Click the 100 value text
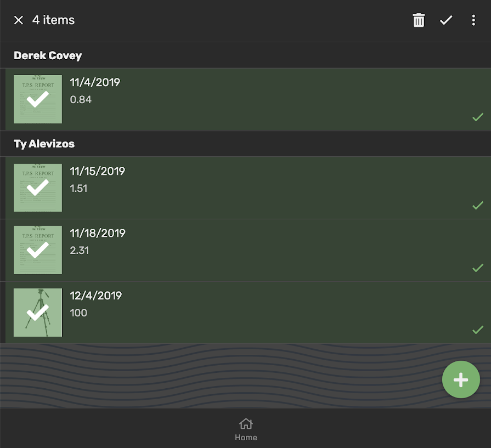The height and width of the screenshot is (448, 491). [x=78, y=313]
